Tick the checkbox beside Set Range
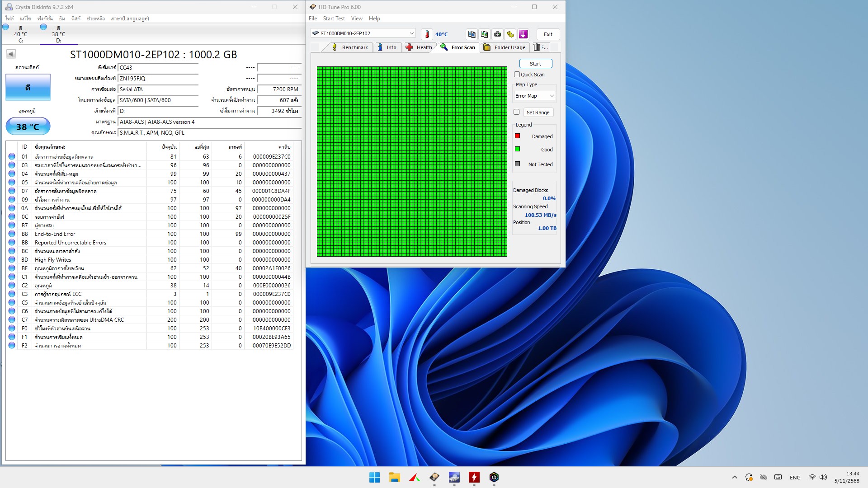 point(516,112)
